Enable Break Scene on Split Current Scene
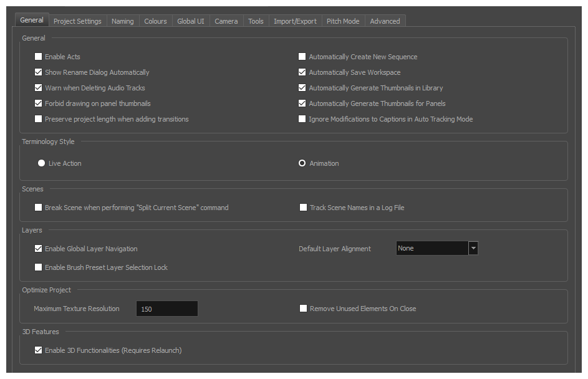Viewport: 588px width, 379px height. (x=38, y=208)
